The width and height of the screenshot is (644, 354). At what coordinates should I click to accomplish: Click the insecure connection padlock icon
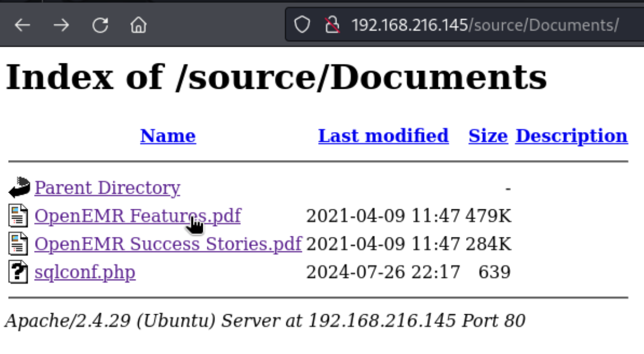pyautogui.click(x=332, y=25)
